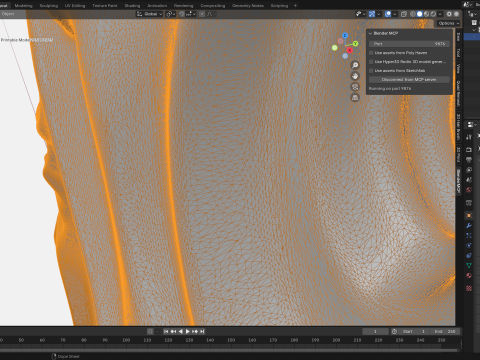Select rendered viewport shading
The width and height of the screenshot is (480, 360).
pyautogui.click(x=433, y=14)
